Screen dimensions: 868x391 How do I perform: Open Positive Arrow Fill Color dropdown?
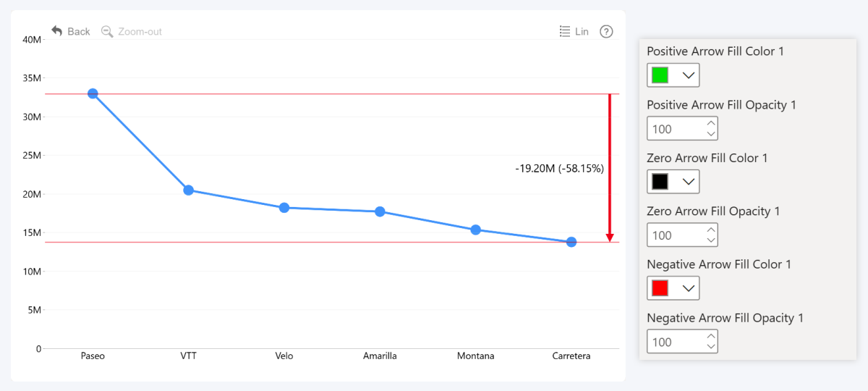689,75
